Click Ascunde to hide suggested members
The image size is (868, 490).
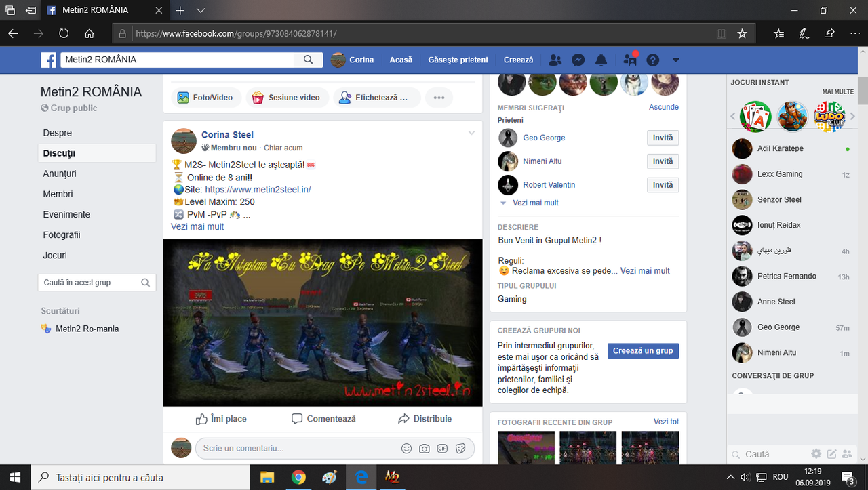coord(664,107)
